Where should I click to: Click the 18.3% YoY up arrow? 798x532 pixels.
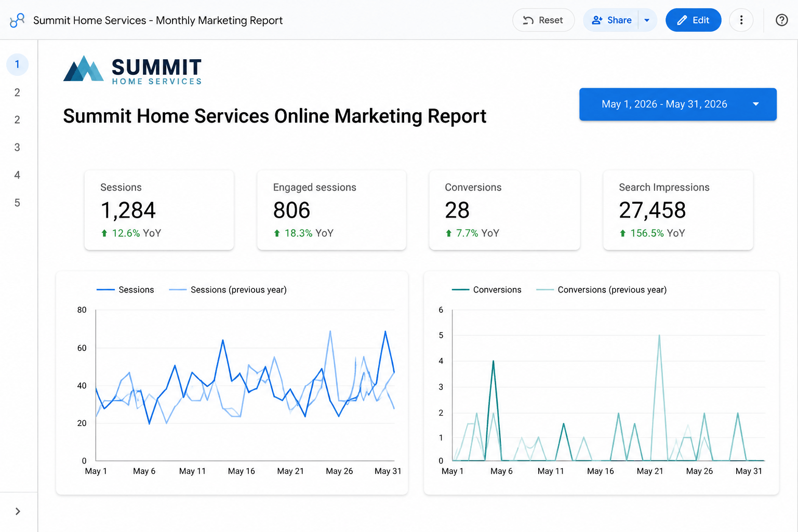pos(277,233)
